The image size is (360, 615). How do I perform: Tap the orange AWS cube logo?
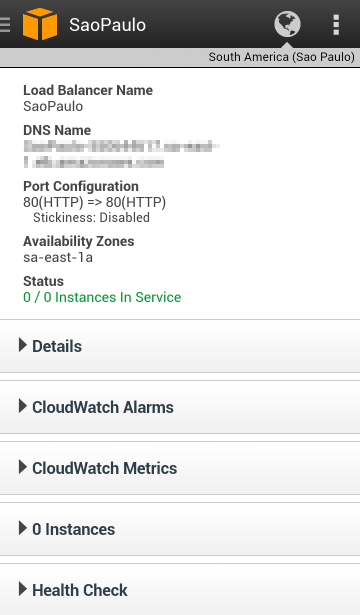pyautogui.click(x=40, y=24)
